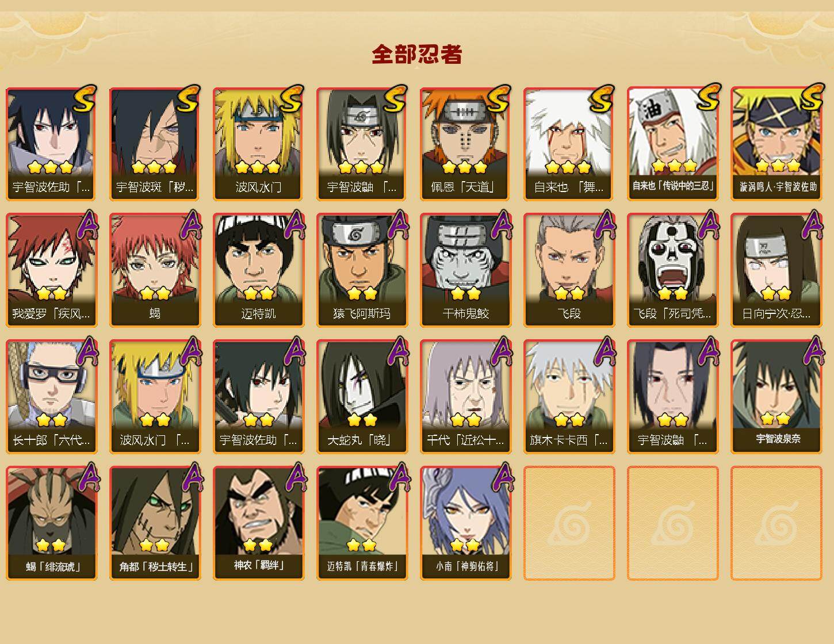The image size is (834, 644).
Task: Click the S rank badge on 宇智波斑 card
Action: (188, 98)
